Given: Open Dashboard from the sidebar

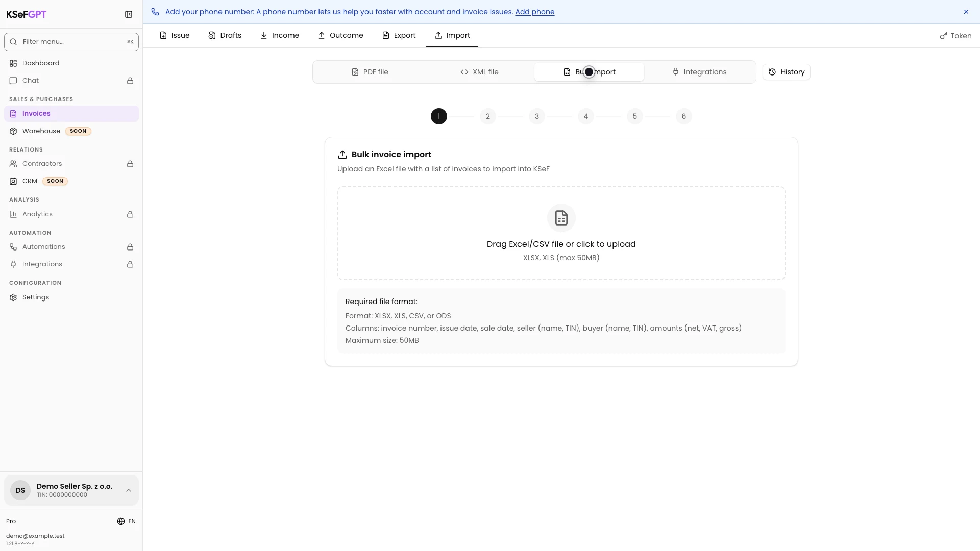Looking at the screenshot, I should (x=71, y=63).
